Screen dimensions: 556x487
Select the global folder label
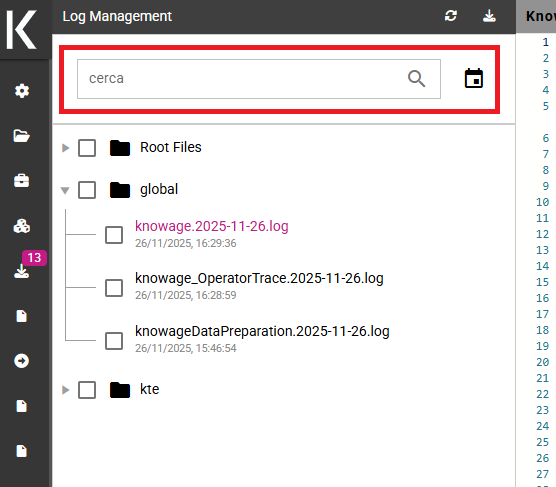[159, 189]
